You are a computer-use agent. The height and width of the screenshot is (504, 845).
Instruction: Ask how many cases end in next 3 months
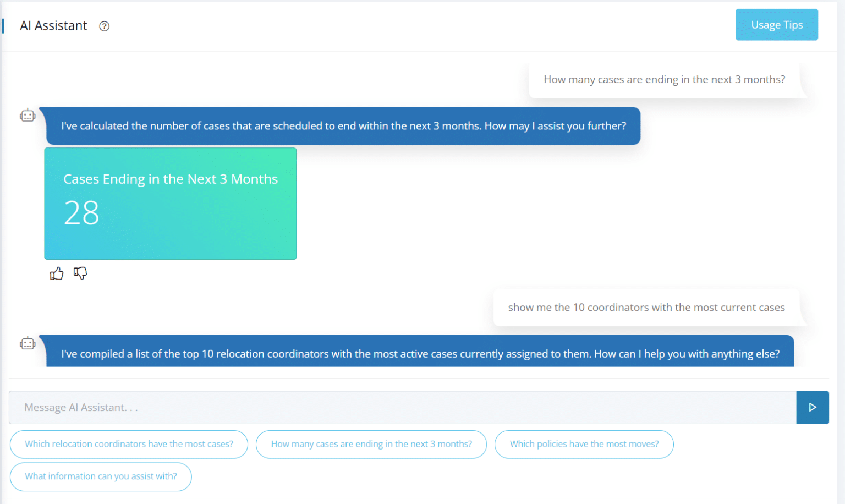pos(371,444)
